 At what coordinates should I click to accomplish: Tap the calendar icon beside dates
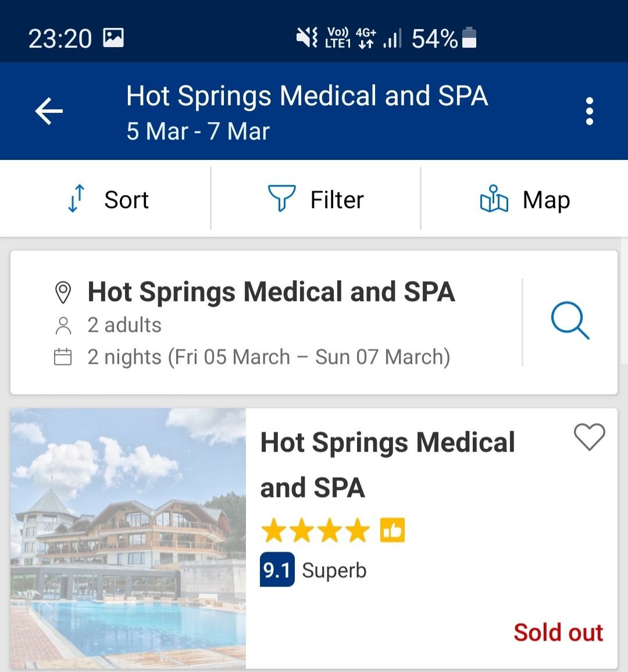click(x=63, y=356)
